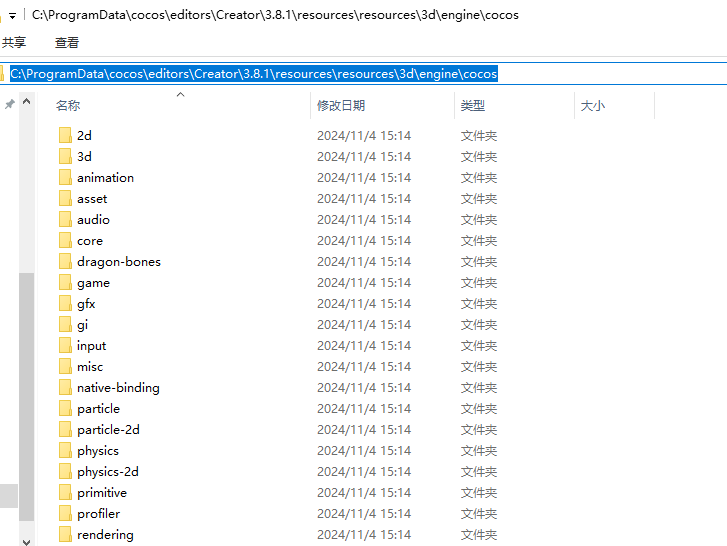Click the core folder icon
The height and width of the screenshot is (546, 727).
[x=65, y=241]
